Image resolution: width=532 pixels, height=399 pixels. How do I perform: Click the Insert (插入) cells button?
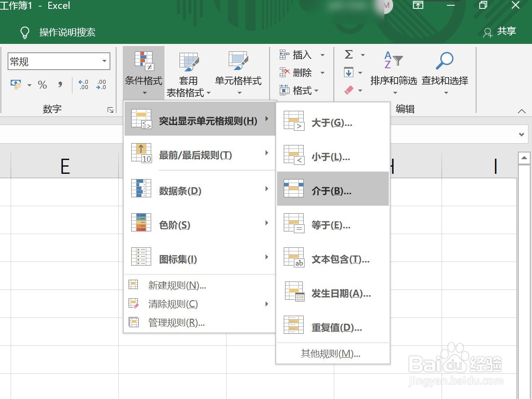pos(296,55)
